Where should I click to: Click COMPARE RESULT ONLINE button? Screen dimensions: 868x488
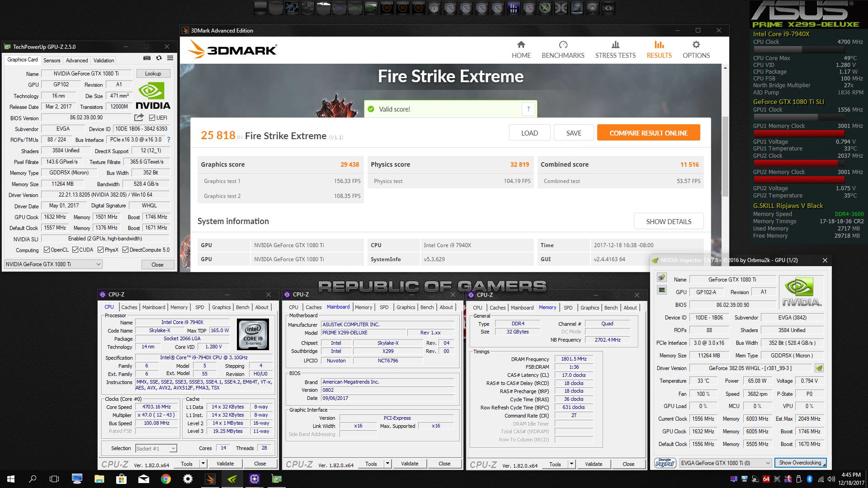point(648,133)
